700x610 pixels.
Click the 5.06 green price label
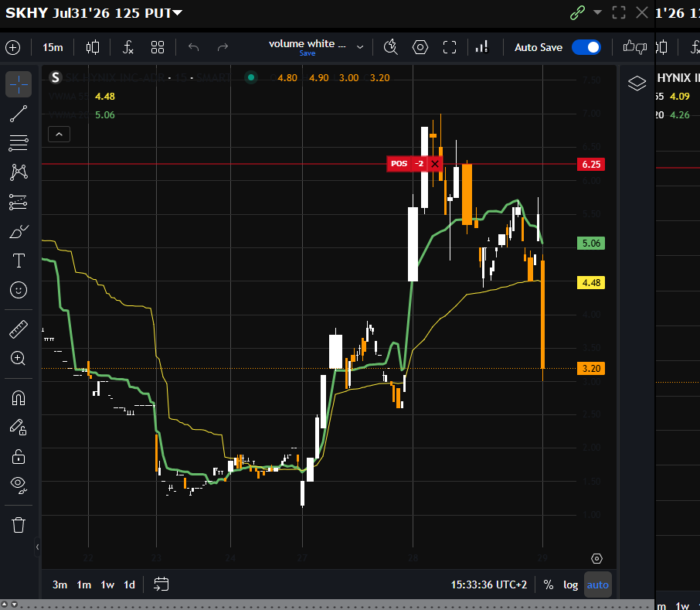[x=591, y=244]
